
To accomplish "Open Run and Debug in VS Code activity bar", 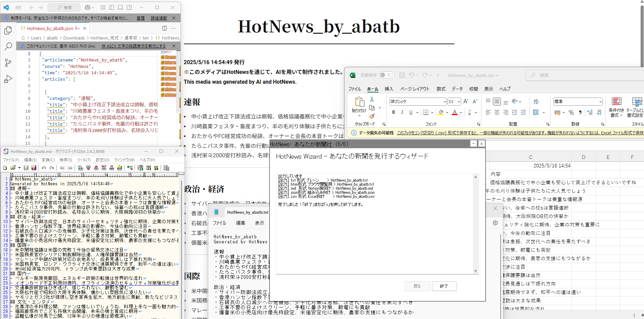I will [x=8, y=79].
